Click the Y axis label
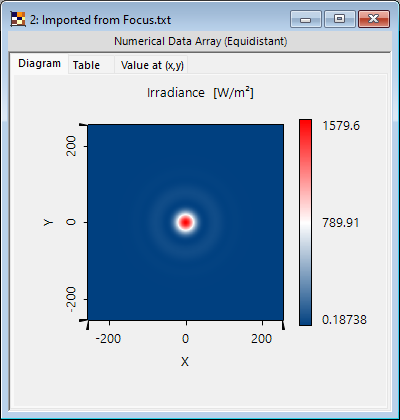 (x=48, y=222)
